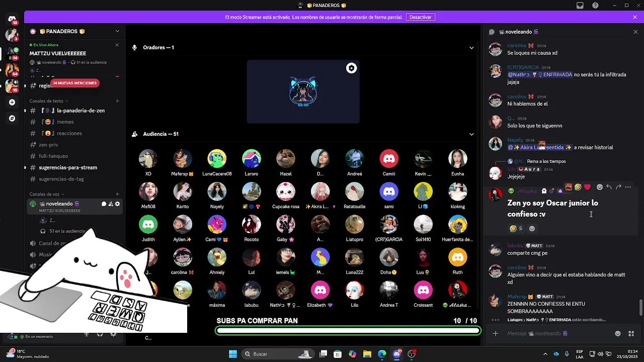Open the memes channel

[74, 122]
